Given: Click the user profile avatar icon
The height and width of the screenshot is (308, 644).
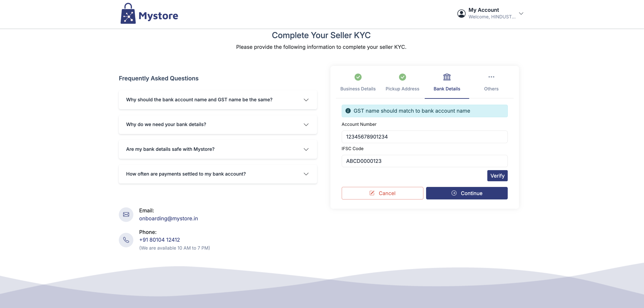Looking at the screenshot, I should click(461, 14).
